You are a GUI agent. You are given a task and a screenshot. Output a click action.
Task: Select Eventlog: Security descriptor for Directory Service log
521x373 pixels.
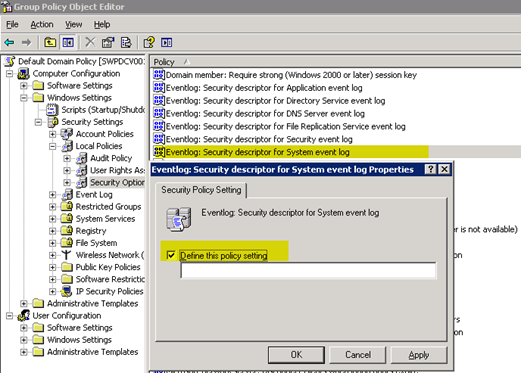tap(275, 101)
